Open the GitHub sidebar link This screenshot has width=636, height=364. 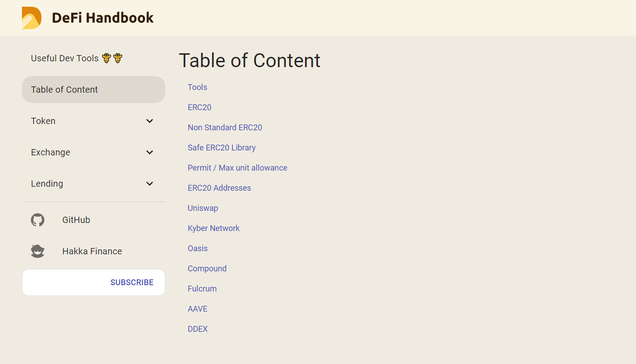94,220
